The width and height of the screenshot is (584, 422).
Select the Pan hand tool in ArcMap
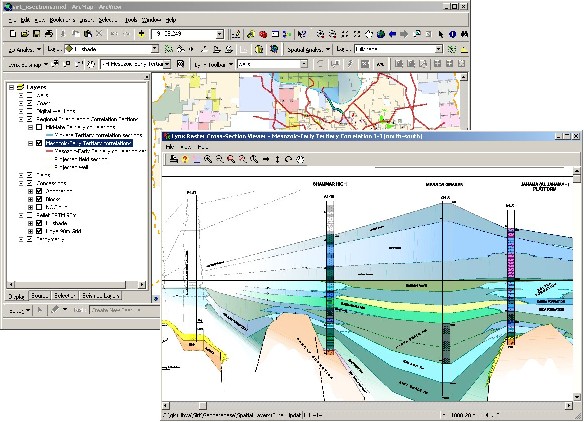pyautogui.click(x=369, y=34)
